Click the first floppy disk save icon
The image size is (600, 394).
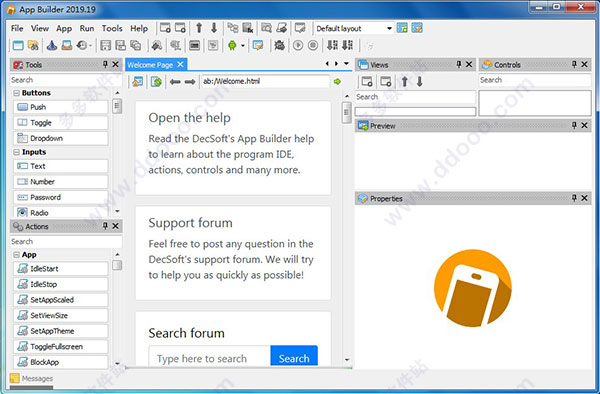[105, 46]
